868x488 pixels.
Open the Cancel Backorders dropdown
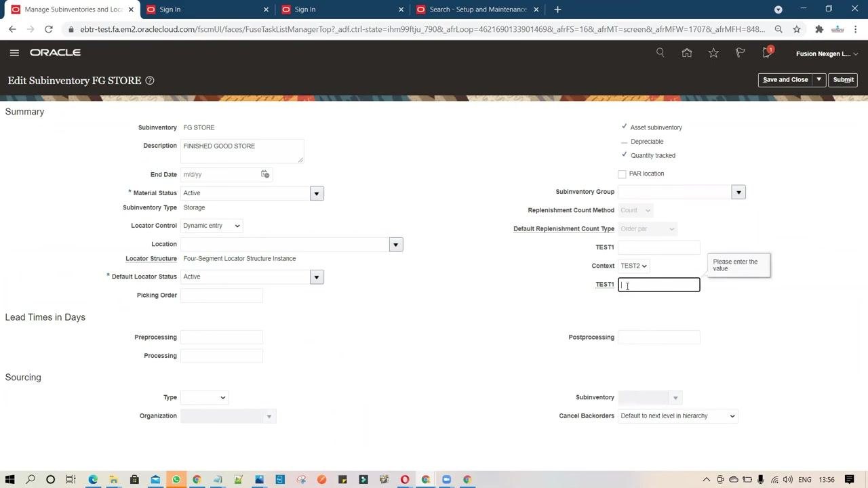[x=677, y=416]
